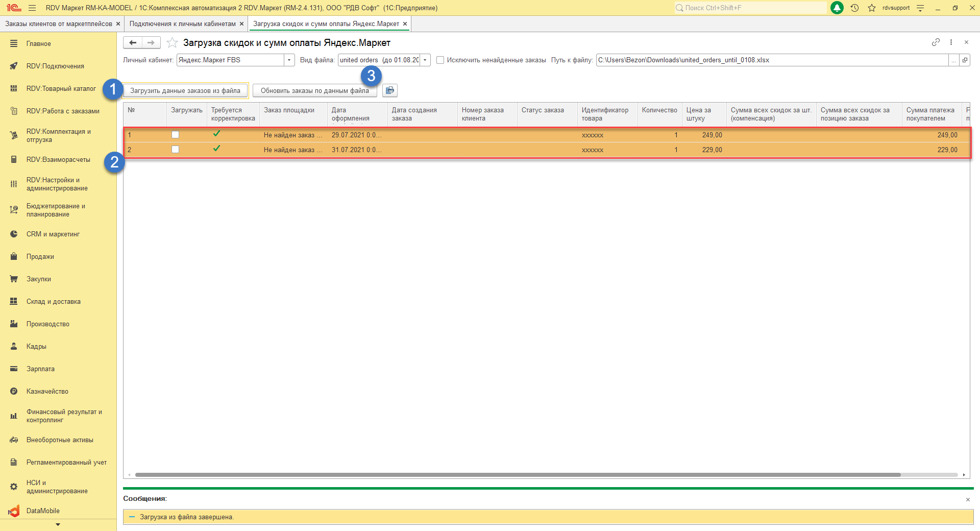980x531 pixels.
Task: Open RDV:Работа с заказами section
Action: tap(63, 111)
